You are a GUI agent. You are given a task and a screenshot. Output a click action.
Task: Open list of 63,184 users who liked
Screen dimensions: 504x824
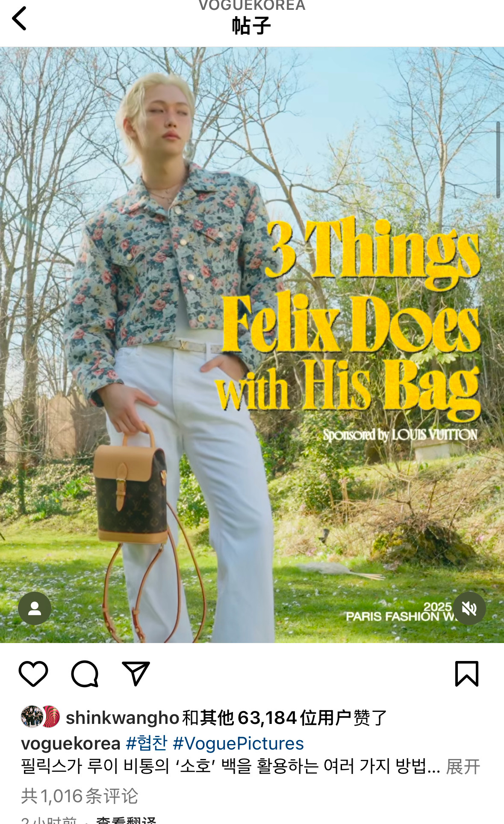284,717
